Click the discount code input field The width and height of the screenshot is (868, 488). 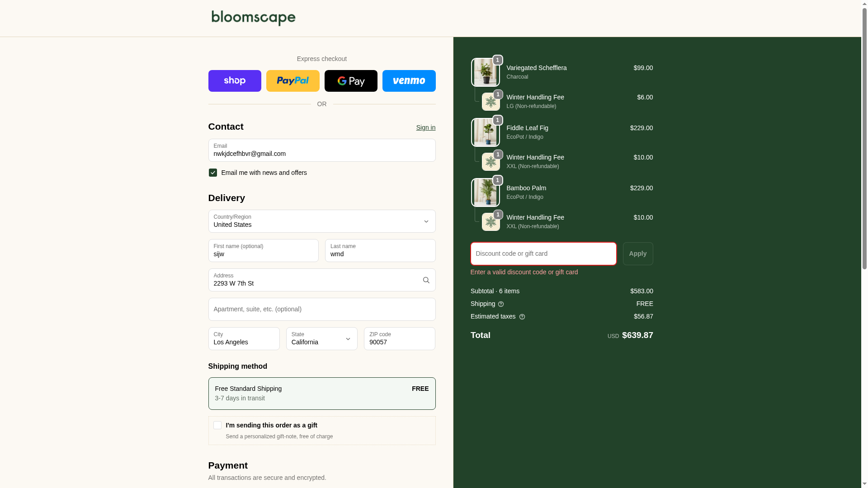click(543, 253)
